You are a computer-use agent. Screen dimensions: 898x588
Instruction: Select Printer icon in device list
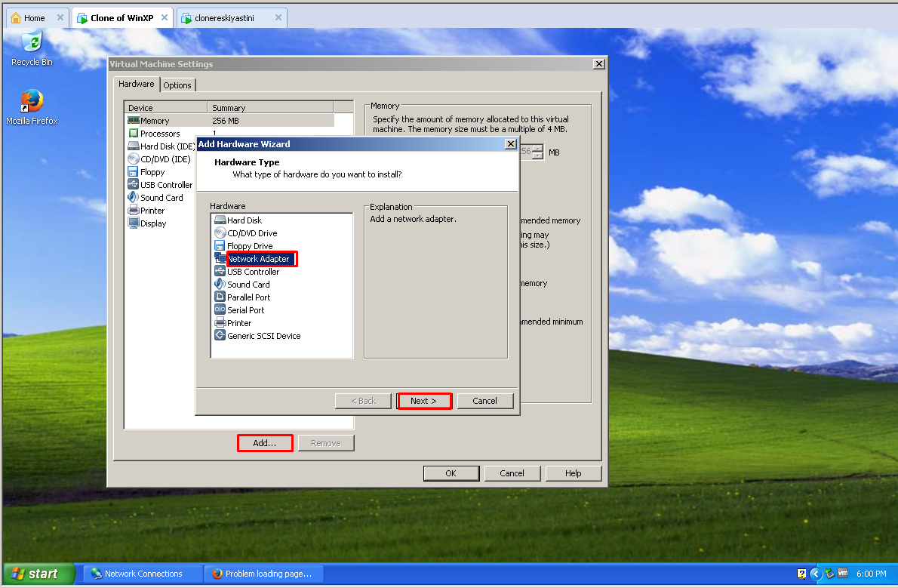coord(133,210)
